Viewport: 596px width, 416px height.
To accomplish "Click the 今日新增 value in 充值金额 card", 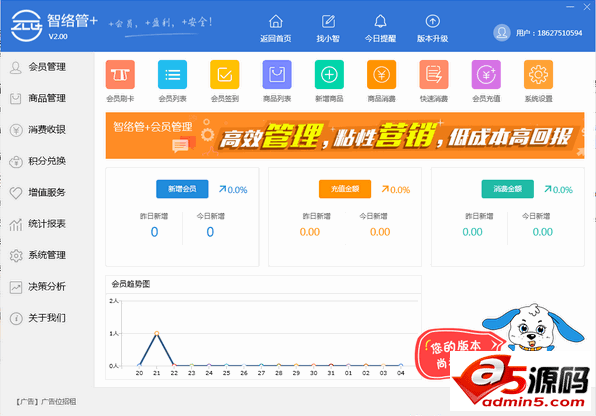I will tap(380, 232).
